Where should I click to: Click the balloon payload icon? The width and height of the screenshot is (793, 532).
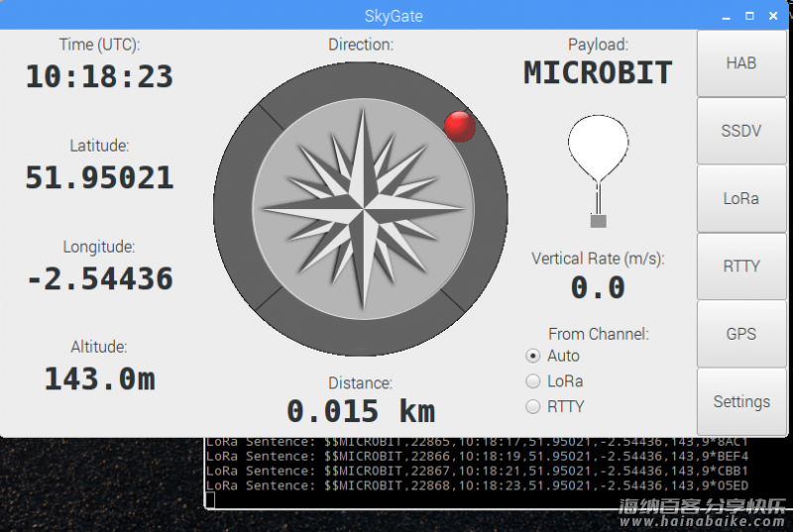coord(599,170)
